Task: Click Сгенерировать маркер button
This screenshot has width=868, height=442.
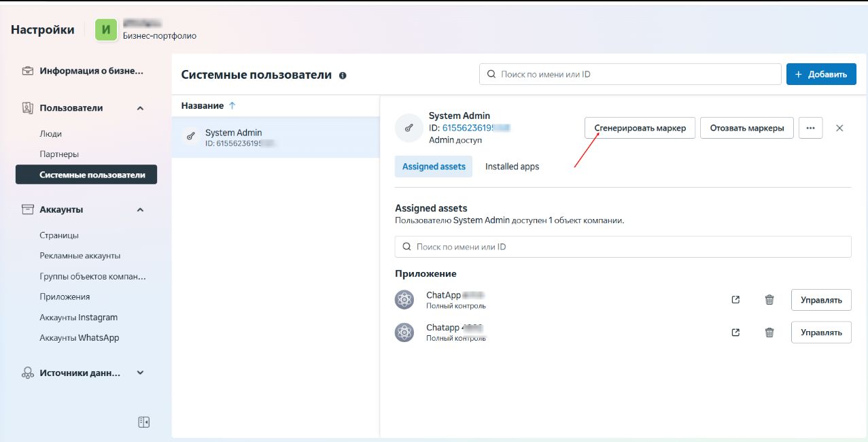Action: tap(640, 128)
